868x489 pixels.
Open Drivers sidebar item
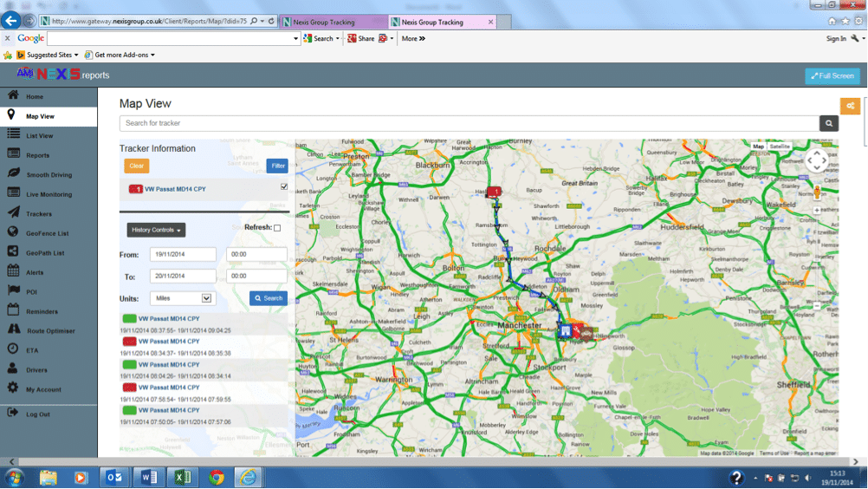49,370
